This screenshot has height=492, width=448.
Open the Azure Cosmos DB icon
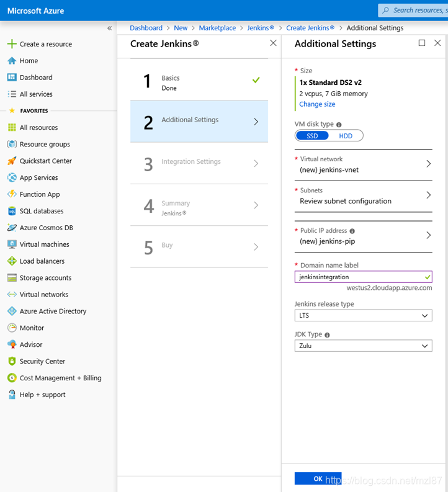[12, 228]
